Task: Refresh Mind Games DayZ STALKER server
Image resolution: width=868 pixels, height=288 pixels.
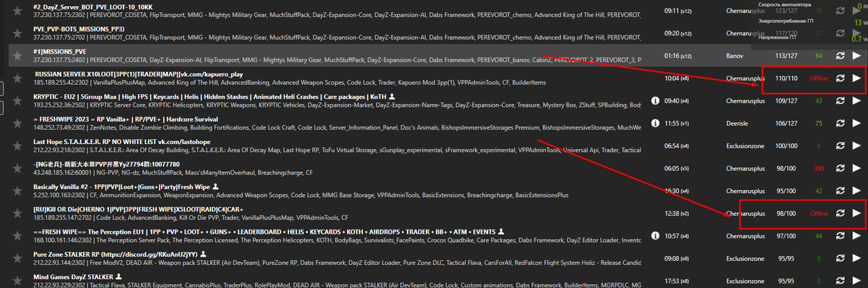Action: (x=840, y=281)
